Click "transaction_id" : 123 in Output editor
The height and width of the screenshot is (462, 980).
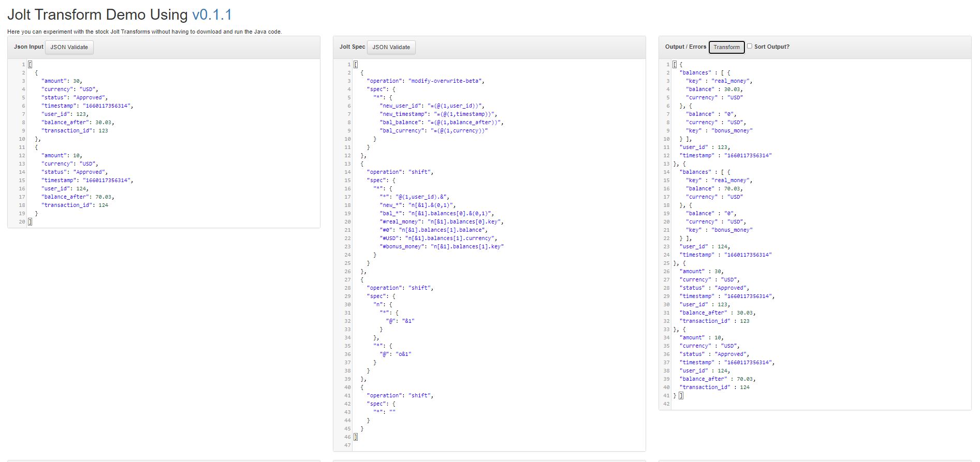714,321
